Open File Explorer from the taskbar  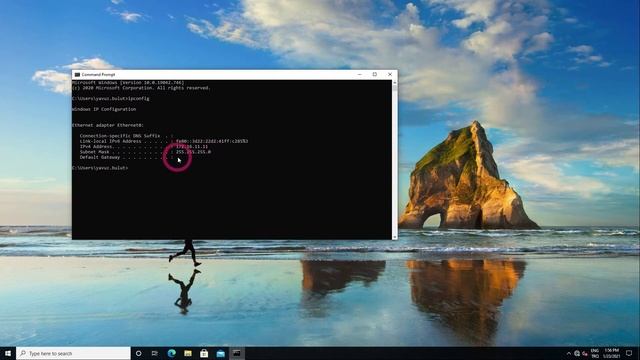tap(188, 353)
